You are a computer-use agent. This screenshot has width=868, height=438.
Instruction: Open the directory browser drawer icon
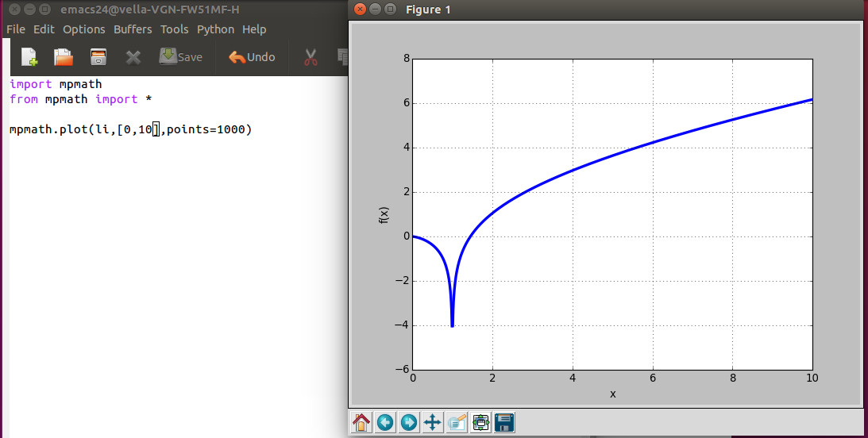click(x=98, y=57)
